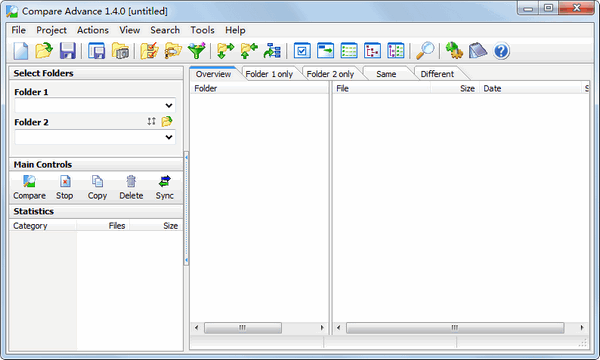Expand the Folder 2 dropdown list

point(169,137)
